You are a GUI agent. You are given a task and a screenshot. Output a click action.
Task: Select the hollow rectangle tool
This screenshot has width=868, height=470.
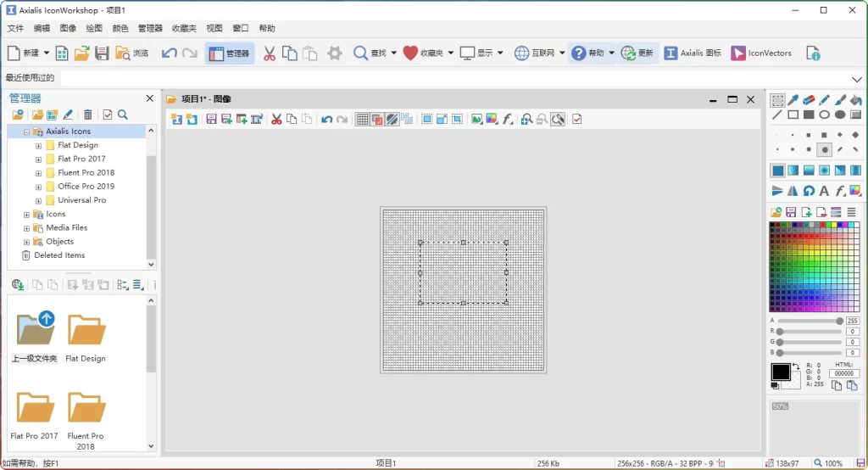click(x=793, y=115)
